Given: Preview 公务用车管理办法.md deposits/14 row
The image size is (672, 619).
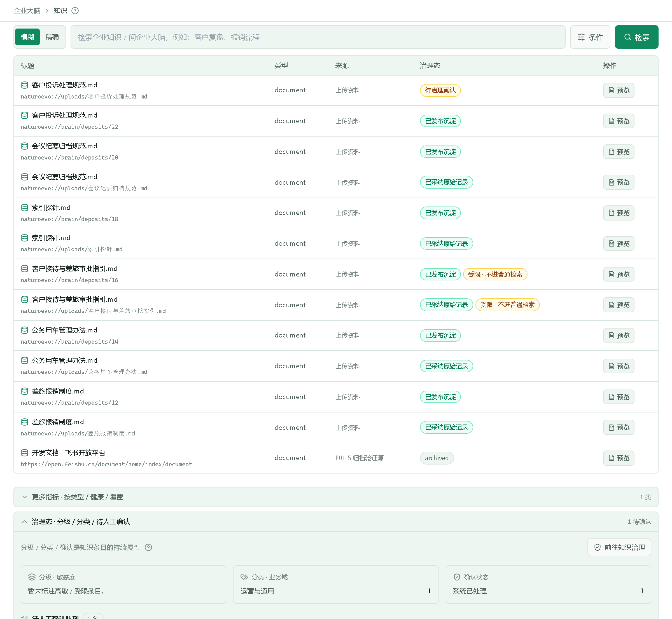Looking at the screenshot, I should [619, 336].
